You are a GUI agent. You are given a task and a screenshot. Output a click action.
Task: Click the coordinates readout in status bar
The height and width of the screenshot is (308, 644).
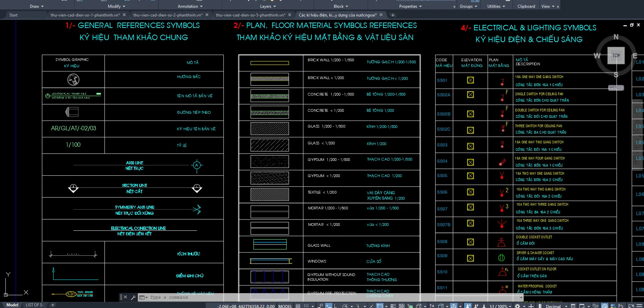click(246, 306)
